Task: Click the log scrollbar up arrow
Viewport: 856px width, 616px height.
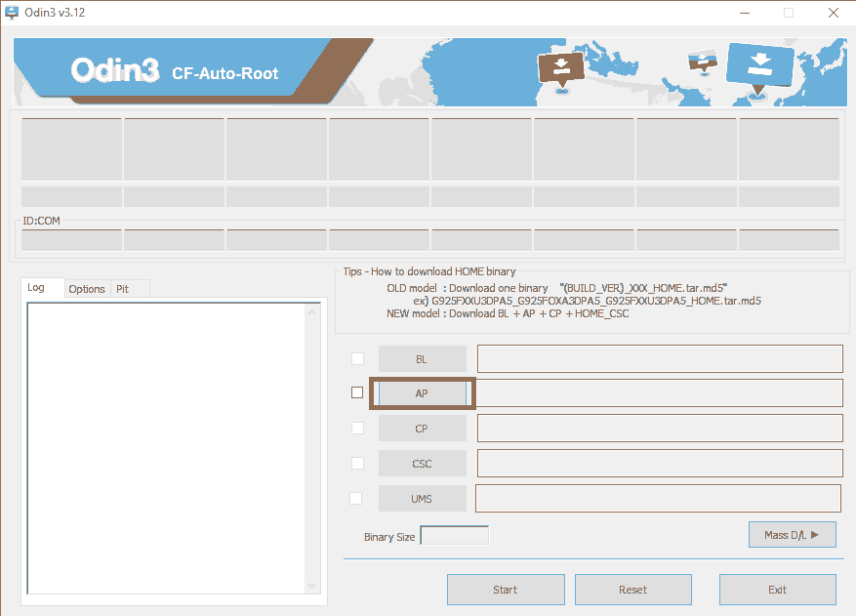Action: point(311,312)
